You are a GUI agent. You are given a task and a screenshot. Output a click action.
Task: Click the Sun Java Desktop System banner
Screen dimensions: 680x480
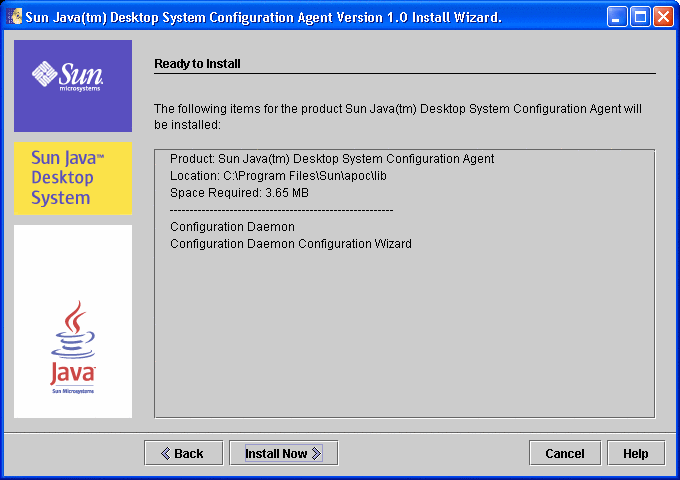point(73,178)
